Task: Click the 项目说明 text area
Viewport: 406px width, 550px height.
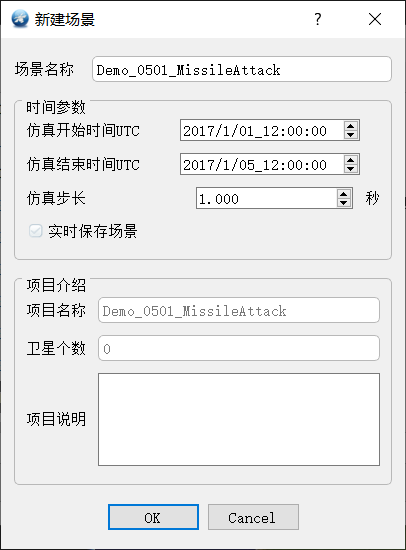Action: [x=239, y=420]
